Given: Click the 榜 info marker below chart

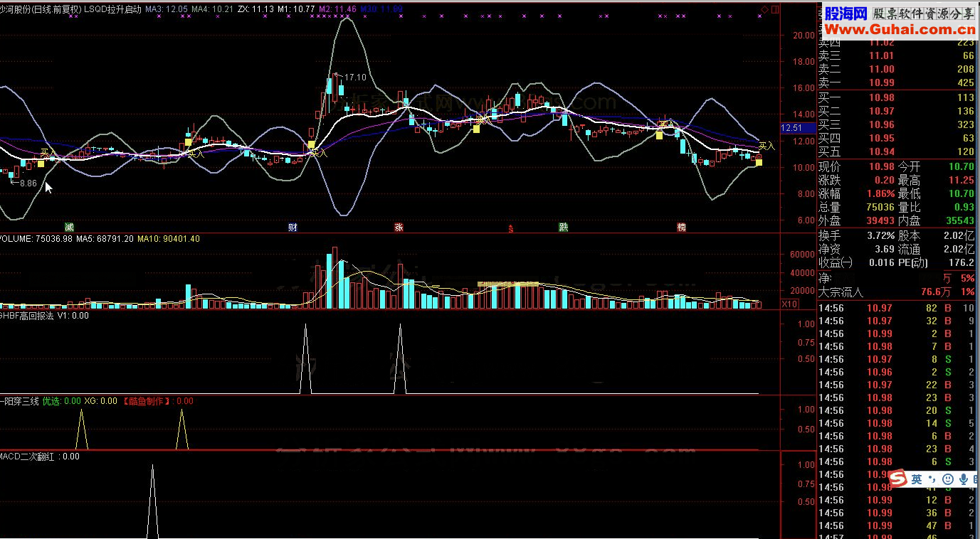Looking at the screenshot, I should [682, 228].
